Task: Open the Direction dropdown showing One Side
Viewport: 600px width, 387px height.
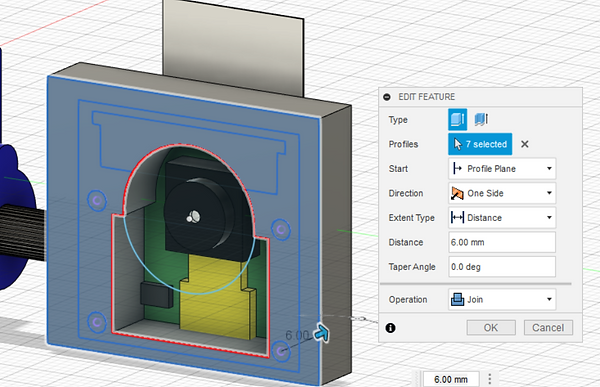Action: 502,193
